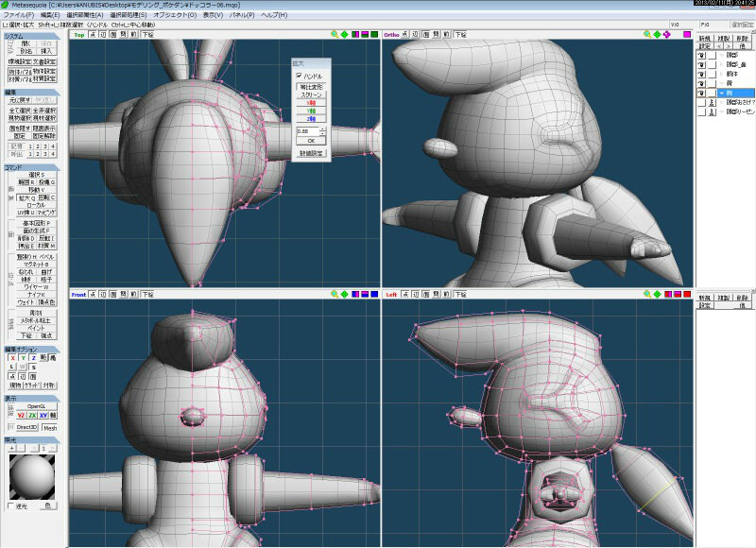
Task: Toggle the L local option button
Action: (12, 367)
